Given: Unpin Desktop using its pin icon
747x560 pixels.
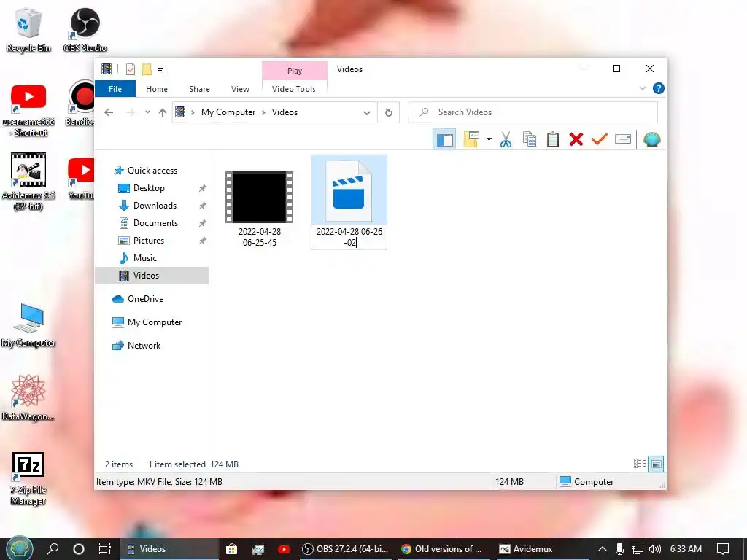Looking at the screenshot, I should pos(203,188).
